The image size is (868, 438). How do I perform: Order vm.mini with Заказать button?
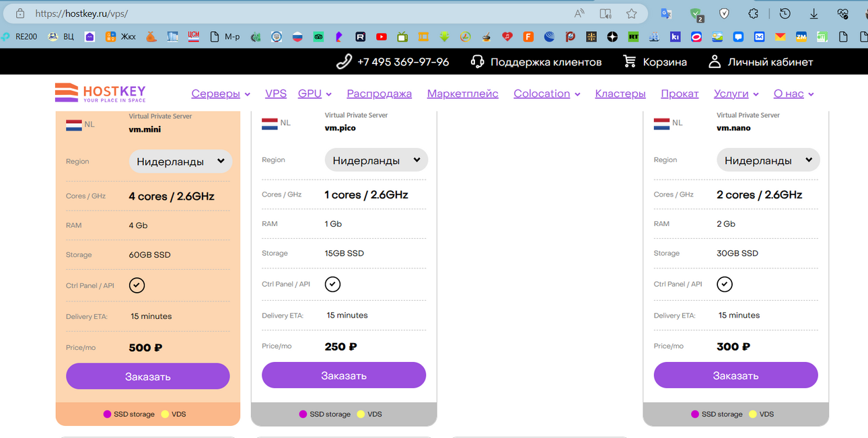tap(148, 376)
